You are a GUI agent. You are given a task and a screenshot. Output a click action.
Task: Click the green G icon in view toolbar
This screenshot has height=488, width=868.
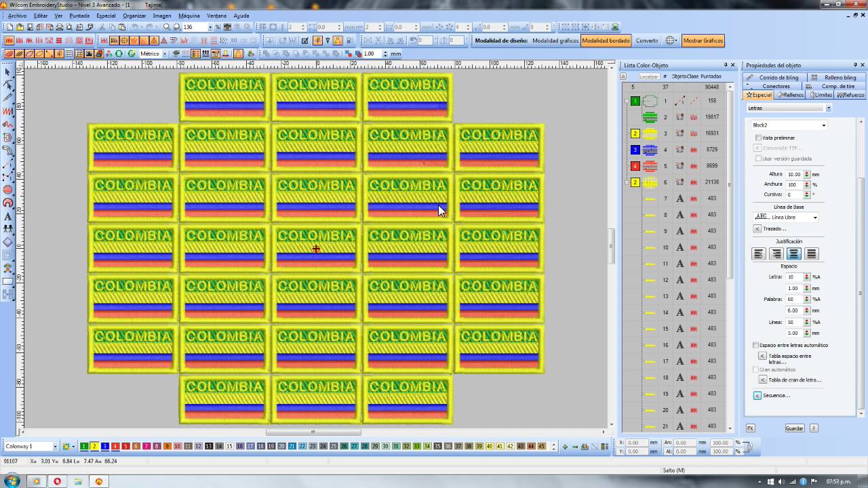pos(132,54)
